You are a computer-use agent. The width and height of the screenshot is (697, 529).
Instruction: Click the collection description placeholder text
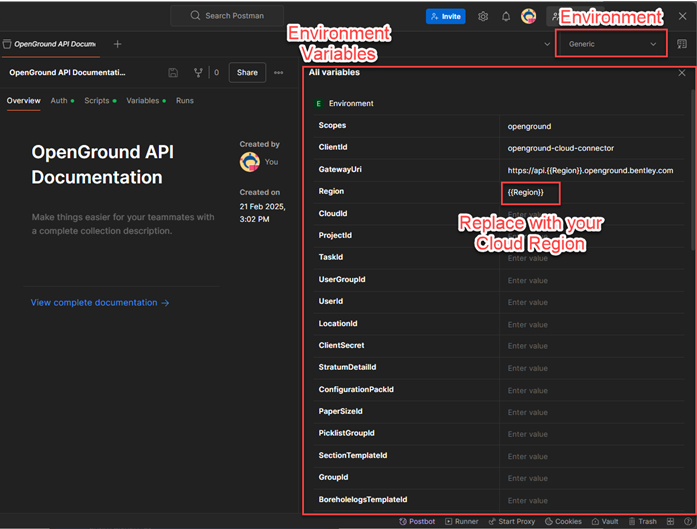(x=123, y=224)
